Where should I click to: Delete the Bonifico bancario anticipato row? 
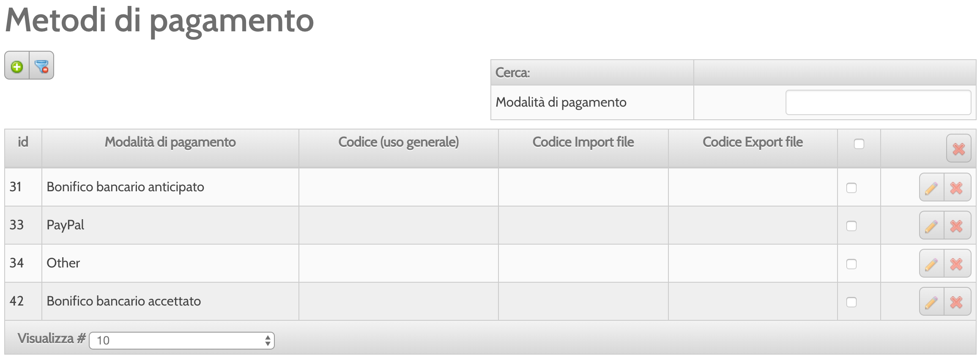point(957,187)
